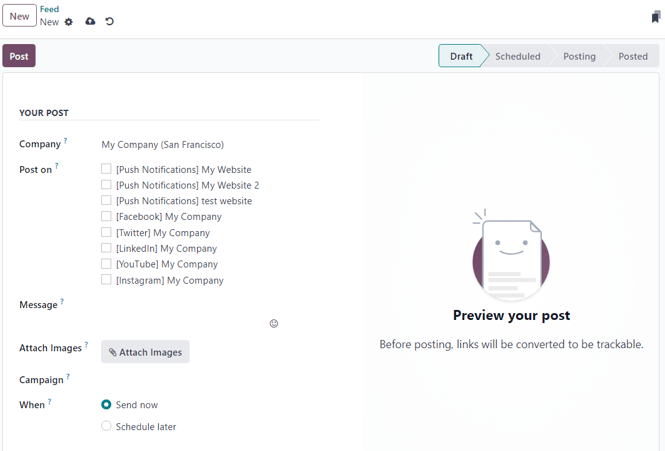The height and width of the screenshot is (451, 665).
Task: Enable the Facebook My Company checkbox
Action: (x=106, y=216)
